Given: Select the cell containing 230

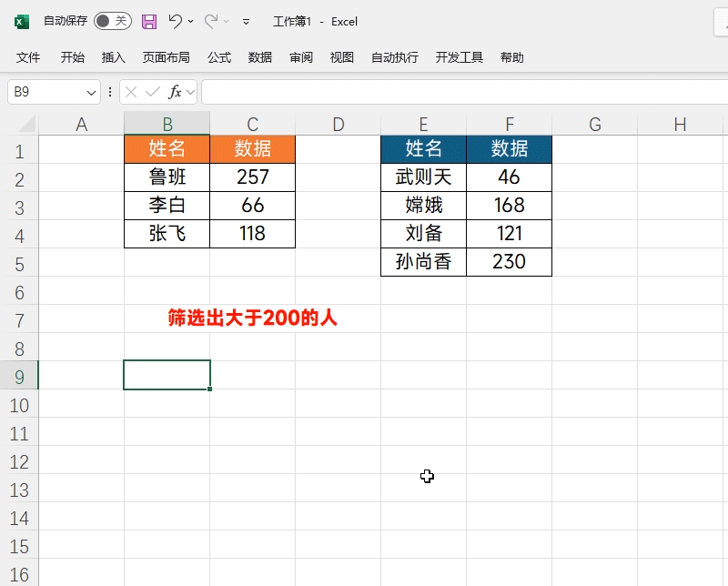Looking at the screenshot, I should tap(510, 261).
